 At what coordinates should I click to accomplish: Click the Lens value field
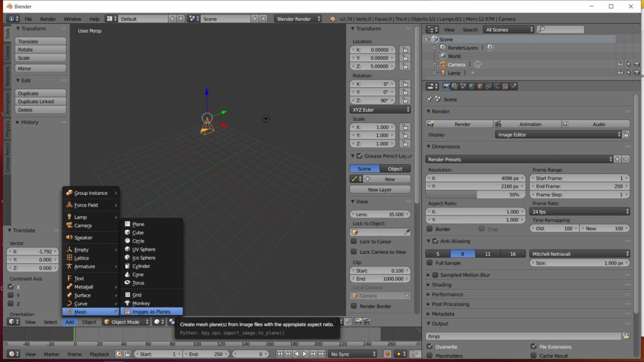click(381, 214)
